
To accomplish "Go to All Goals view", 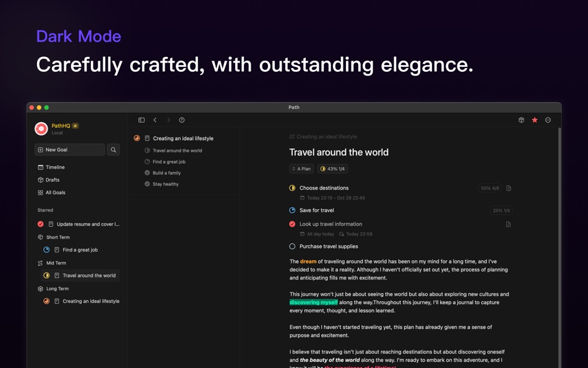I will (x=55, y=193).
